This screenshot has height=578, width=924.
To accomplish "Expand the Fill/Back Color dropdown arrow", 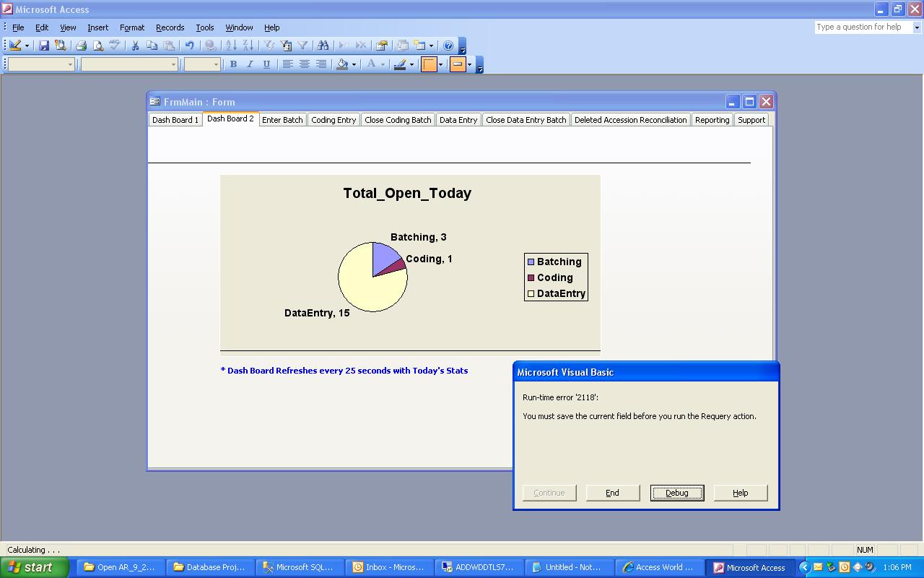I will pos(354,64).
